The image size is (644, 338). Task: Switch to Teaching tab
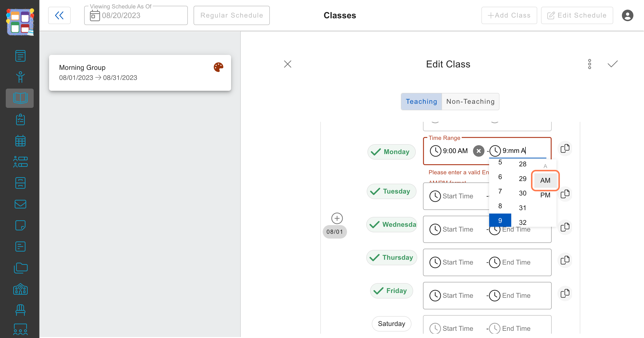point(421,102)
